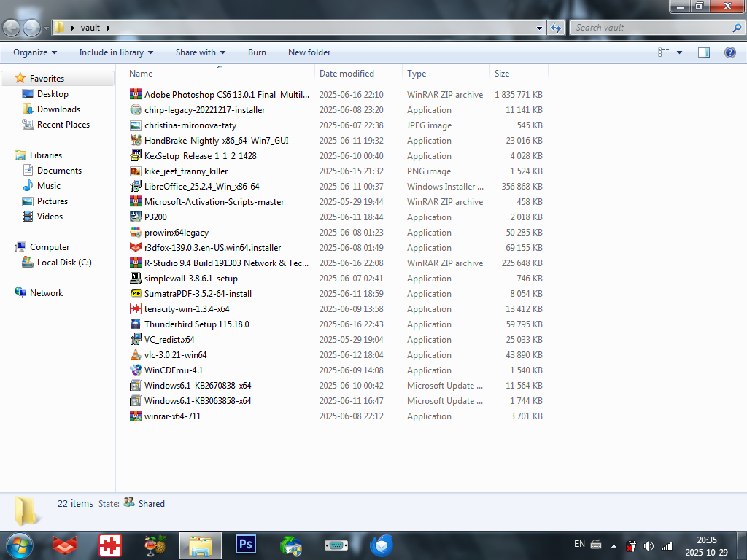Select the file name simplewall-3.8.6.1-setup
747x560 pixels.
click(x=191, y=278)
